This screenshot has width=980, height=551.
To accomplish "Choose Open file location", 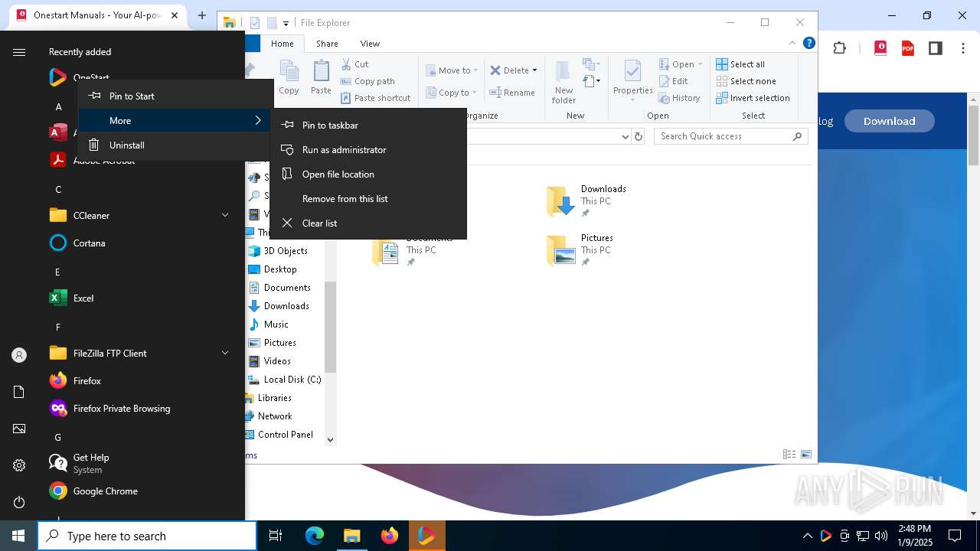I will tap(368, 174).
